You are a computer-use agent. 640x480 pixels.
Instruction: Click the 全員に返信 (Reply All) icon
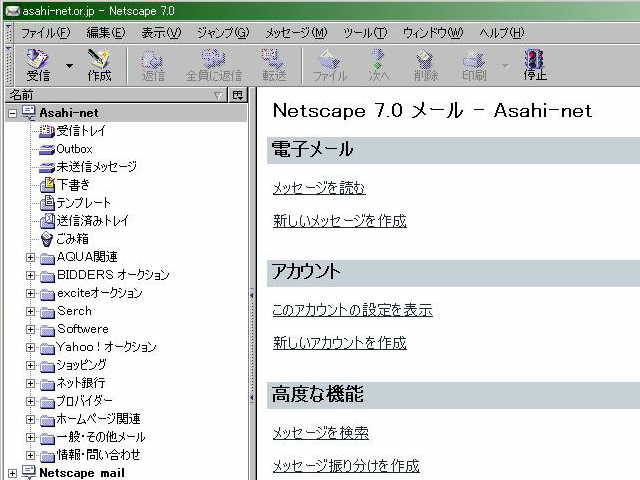213,65
